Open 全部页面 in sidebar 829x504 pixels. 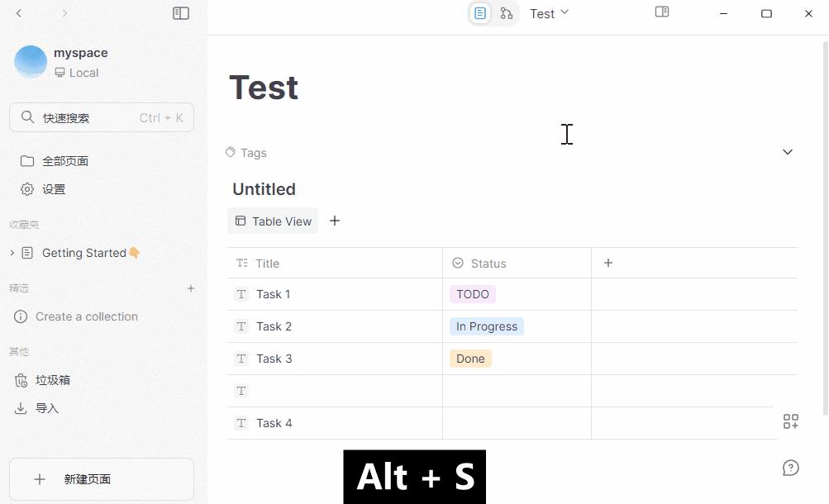tap(65, 161)
